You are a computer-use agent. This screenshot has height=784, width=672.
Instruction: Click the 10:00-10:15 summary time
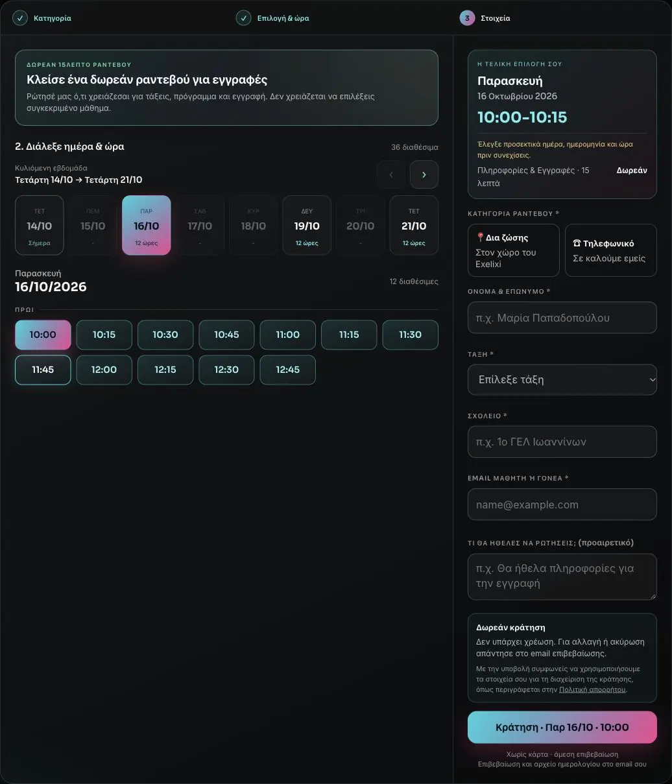pos(522,117)
